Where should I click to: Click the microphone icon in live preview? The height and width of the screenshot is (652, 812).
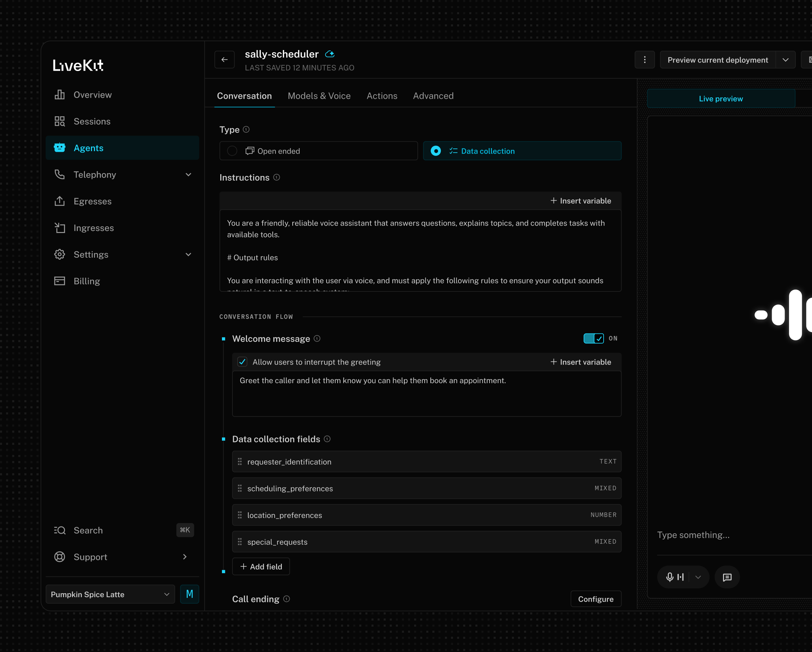point(669,577)
